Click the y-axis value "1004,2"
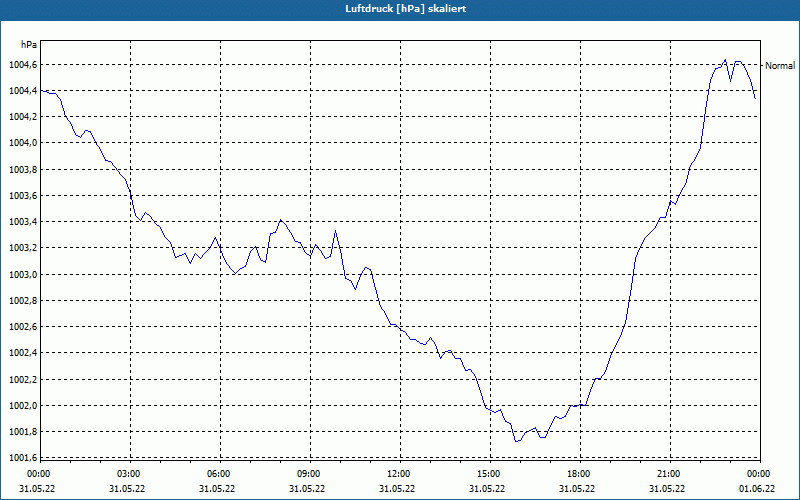The height and width of the screenshot is (500, 800). [x=23, y=117]
